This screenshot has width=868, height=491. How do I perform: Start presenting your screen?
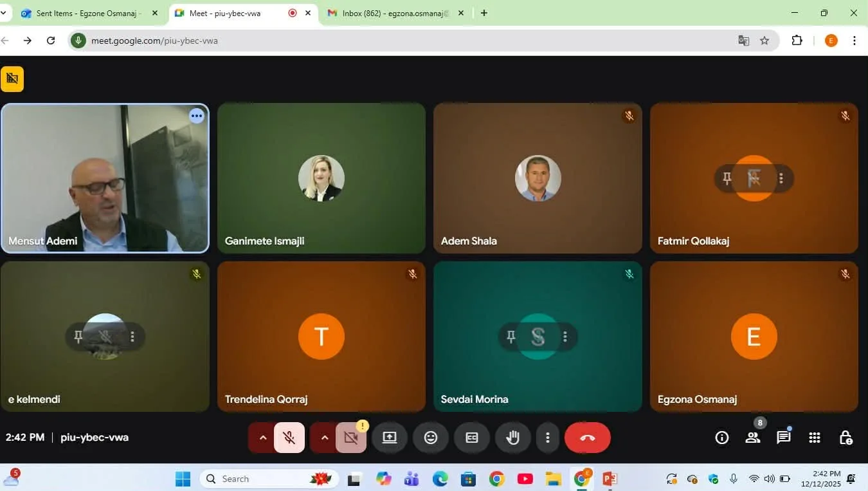tap(389, 437)
